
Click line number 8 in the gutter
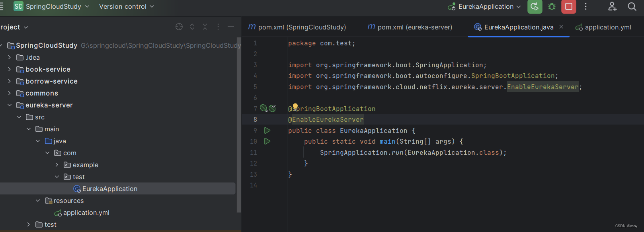255,119
